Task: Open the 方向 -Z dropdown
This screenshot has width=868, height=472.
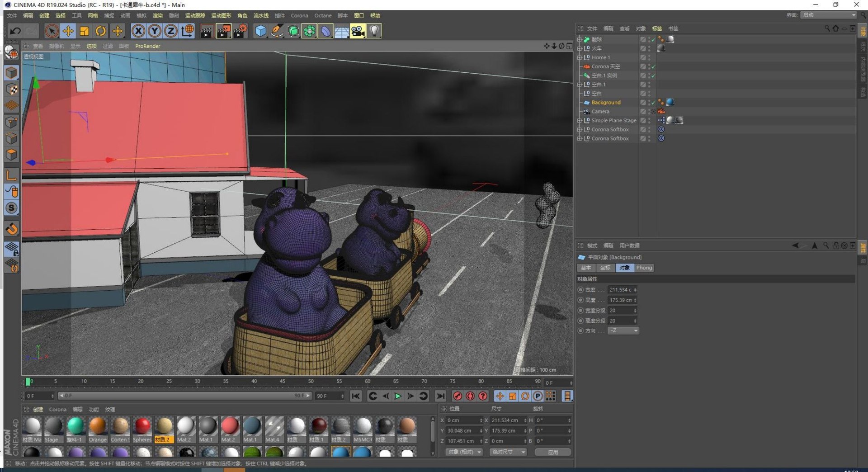Action: (623, 331)
